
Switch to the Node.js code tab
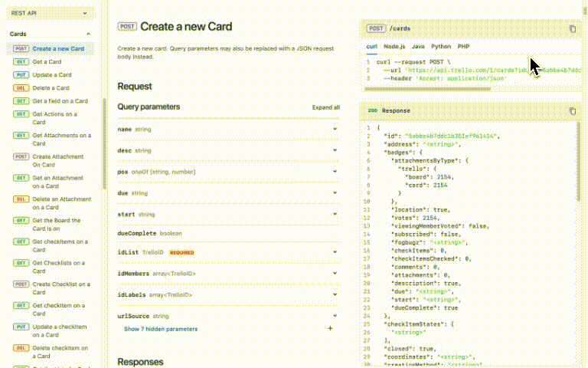point(394,46)
